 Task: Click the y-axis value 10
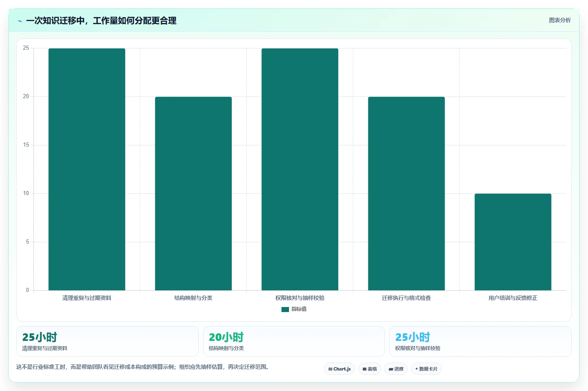(x=26, y=193)
